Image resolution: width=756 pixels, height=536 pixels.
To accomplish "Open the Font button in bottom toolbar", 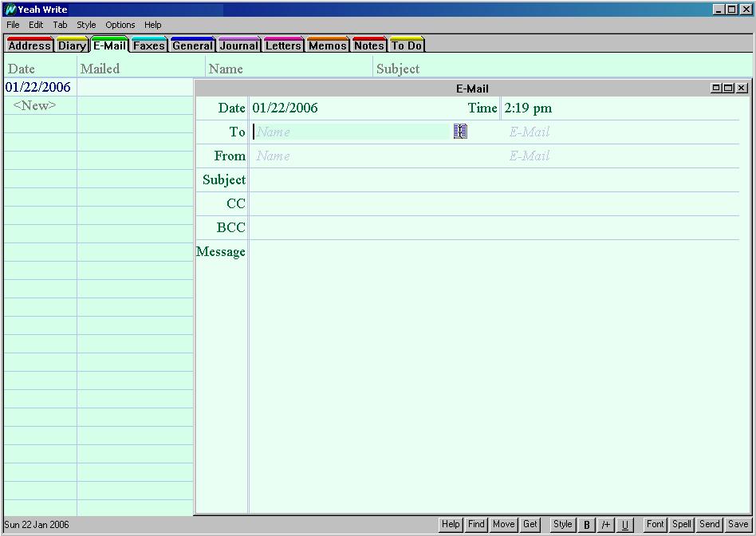I will coord(655,525).
